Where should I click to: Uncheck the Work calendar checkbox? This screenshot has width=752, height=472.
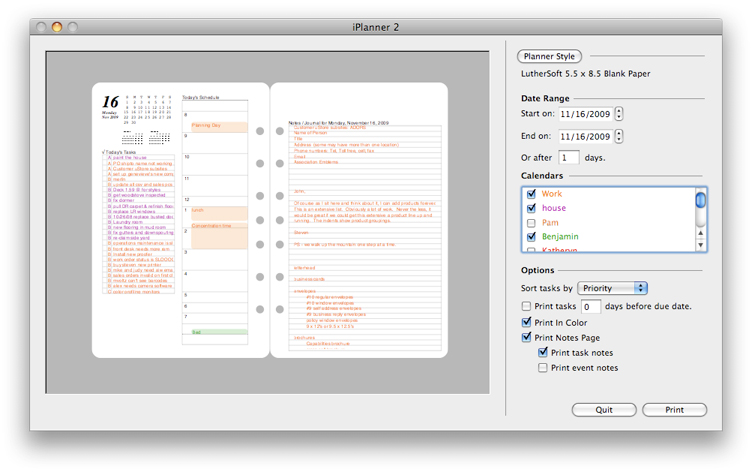[x=532, y=194]
